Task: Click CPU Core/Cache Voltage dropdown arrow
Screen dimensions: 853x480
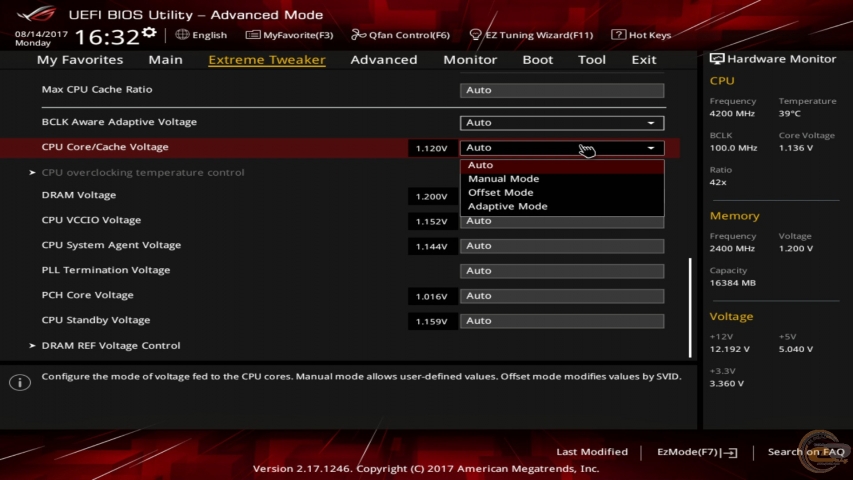Action: pos(651,148)
